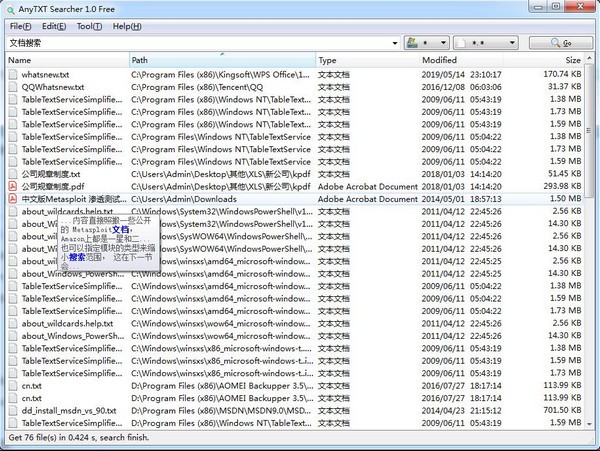Image resolution: width=600 pixels, height=451 pixels.
Task: Click the file icon beside QQWhatsnew.txt
Action: pos(13,87)
